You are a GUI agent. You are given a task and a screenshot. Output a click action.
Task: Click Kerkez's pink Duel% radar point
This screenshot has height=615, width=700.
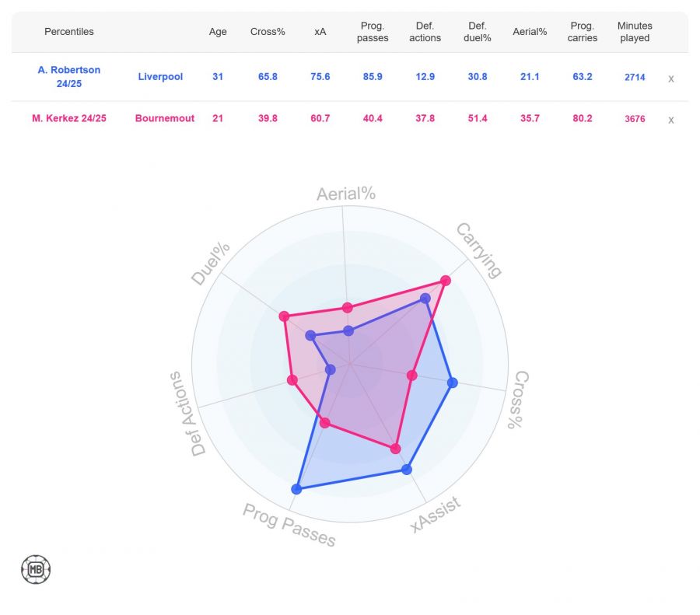(x=284, y=316)
